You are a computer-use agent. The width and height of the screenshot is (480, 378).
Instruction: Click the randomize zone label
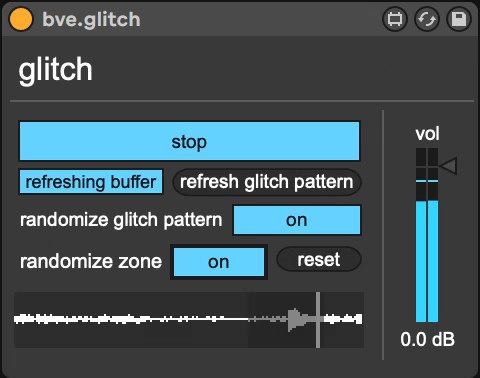point(91,261)
